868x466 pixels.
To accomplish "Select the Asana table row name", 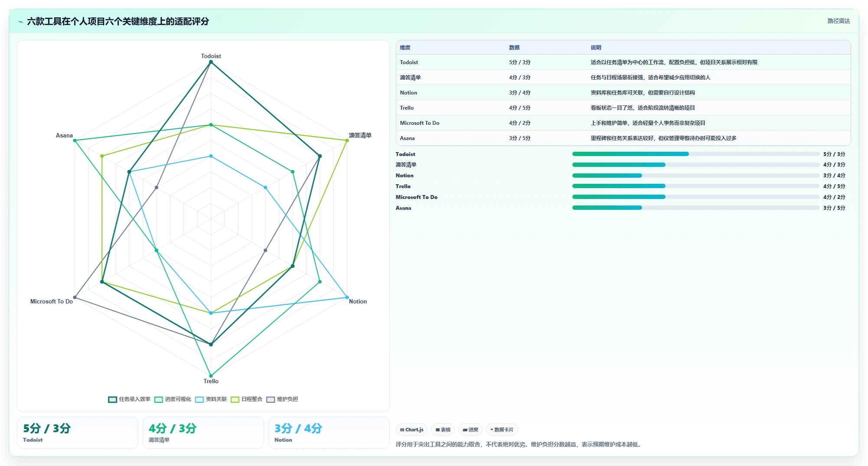I will (x=407, y=138).
